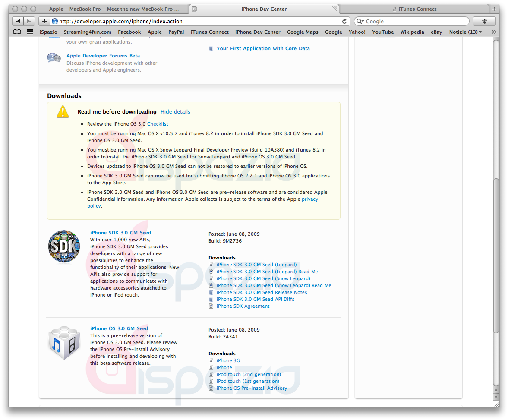Screen dimensions: 508x420
Task: Click scrollbar up arrow at bottom
Action: (x=496, y=390)
